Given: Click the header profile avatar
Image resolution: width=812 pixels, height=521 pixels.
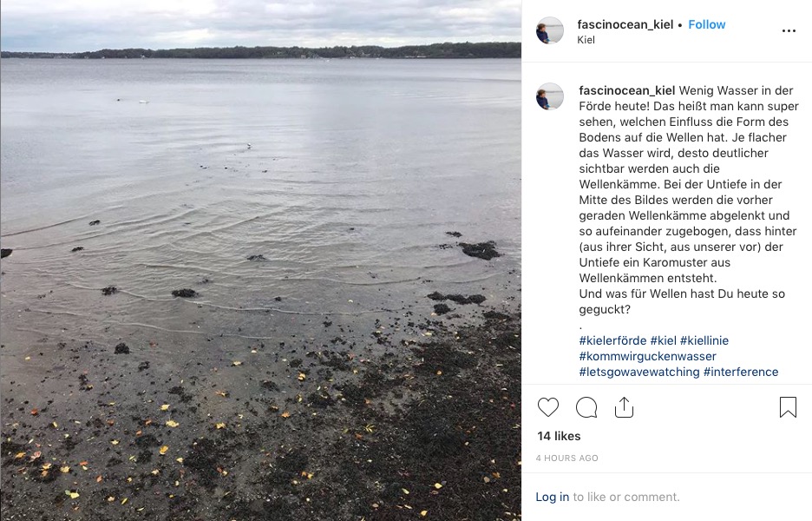Looking at the screenshot, I should click(x=550, y=30).
